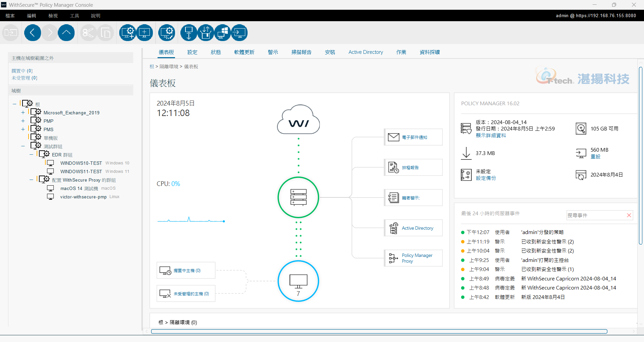Open the 工具 menu
The width and height of the screenshot is (644, 342).
pyautogui.click(x=75, y=16)
